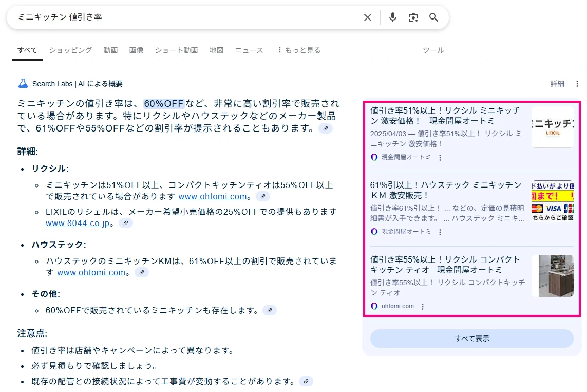587x392 pixels.
Task: Open the three-dot menu beside ohtomi.com
Action: coord(422,307)
